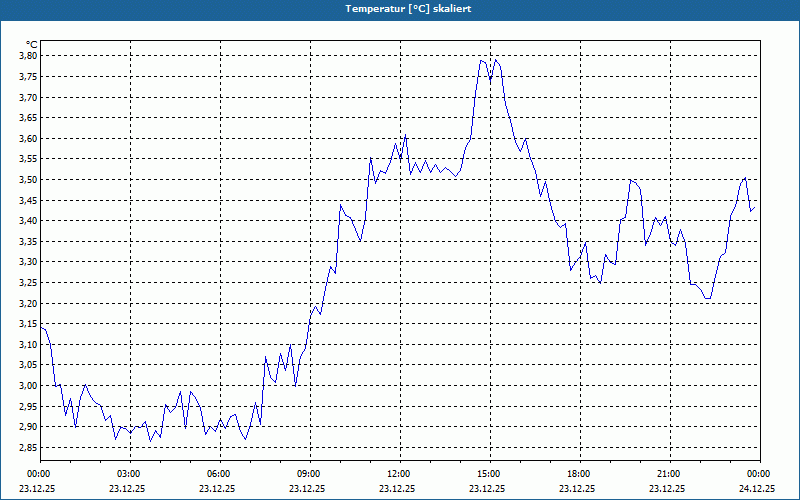The image size is (800, 500).
Task: Select the 03:00 time label
Action: click(x=128, y=474)
